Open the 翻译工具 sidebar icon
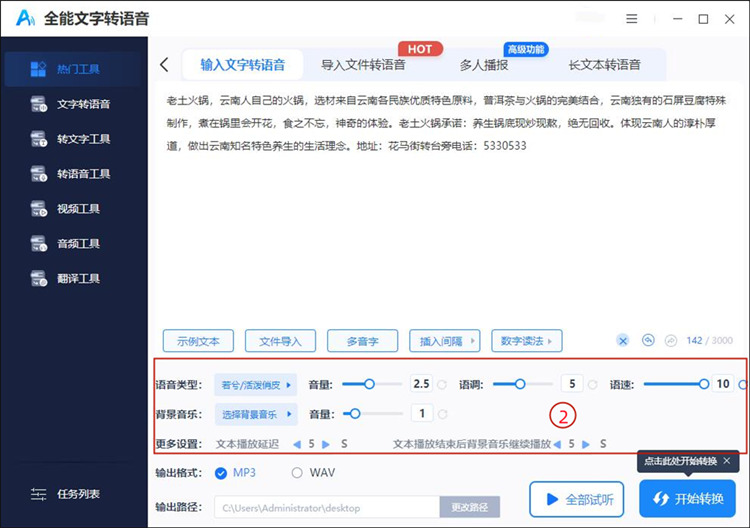 (39, 278)
